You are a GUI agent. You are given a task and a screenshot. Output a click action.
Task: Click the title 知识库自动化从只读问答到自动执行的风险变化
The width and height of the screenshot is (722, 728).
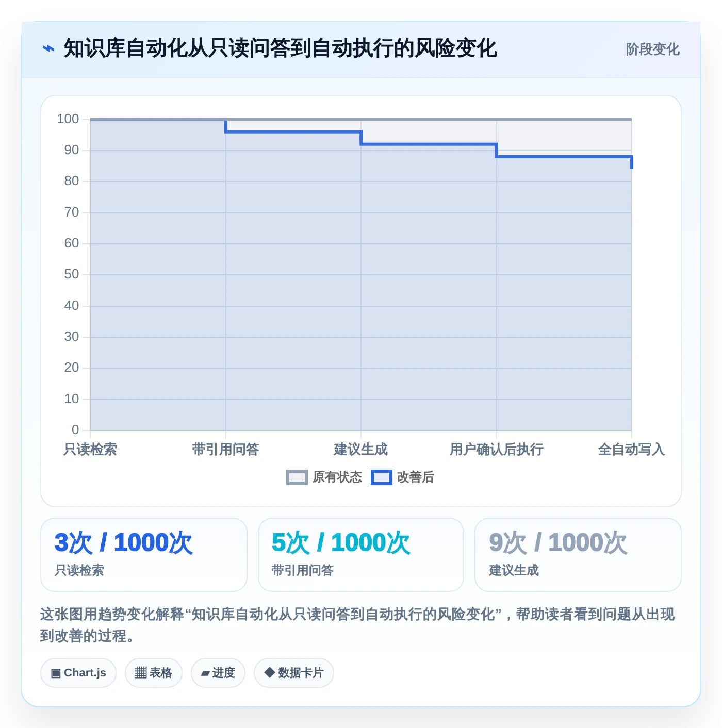pos(280,48)
